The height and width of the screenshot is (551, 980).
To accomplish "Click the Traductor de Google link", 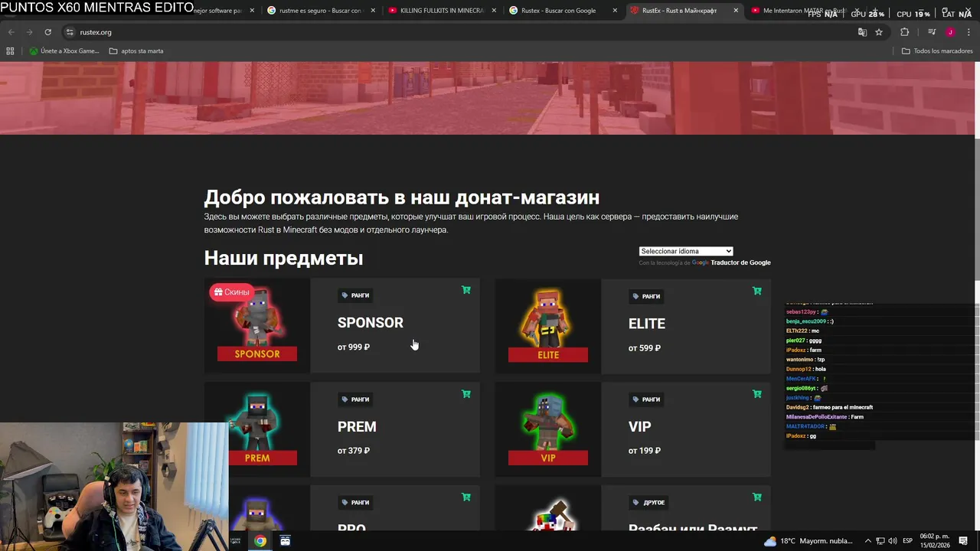I will 740,262.
